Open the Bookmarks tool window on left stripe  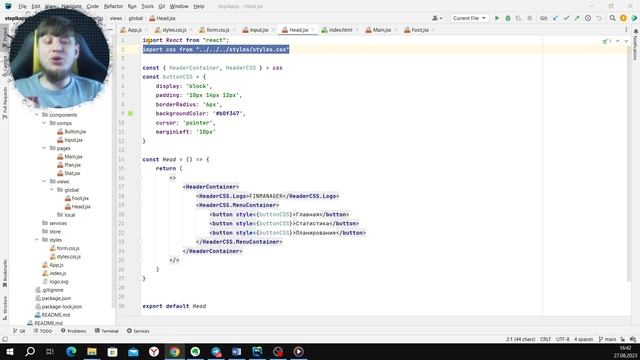pyautogui.click(x=5, y=273)
